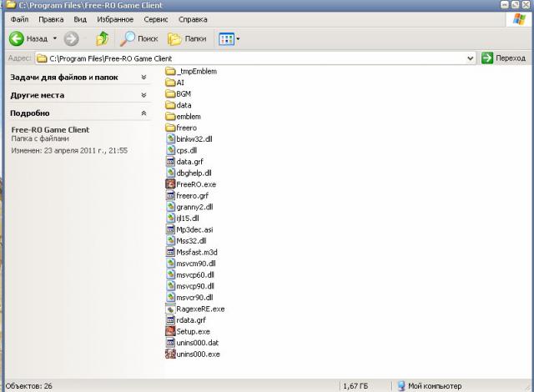This screenshot has height=392, width=534.
Task: Select msvcp90.dll file icon
Action: click(170, 286)
